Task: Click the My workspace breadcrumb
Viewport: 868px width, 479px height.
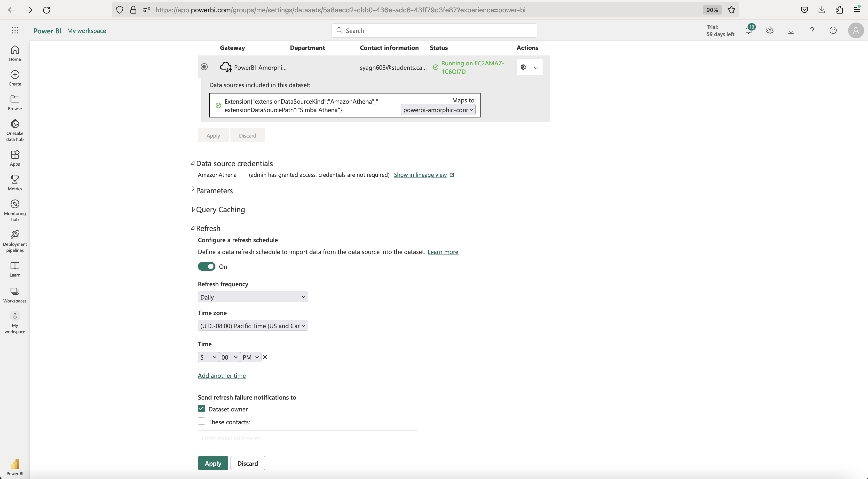Action: (x=87, y=31)
